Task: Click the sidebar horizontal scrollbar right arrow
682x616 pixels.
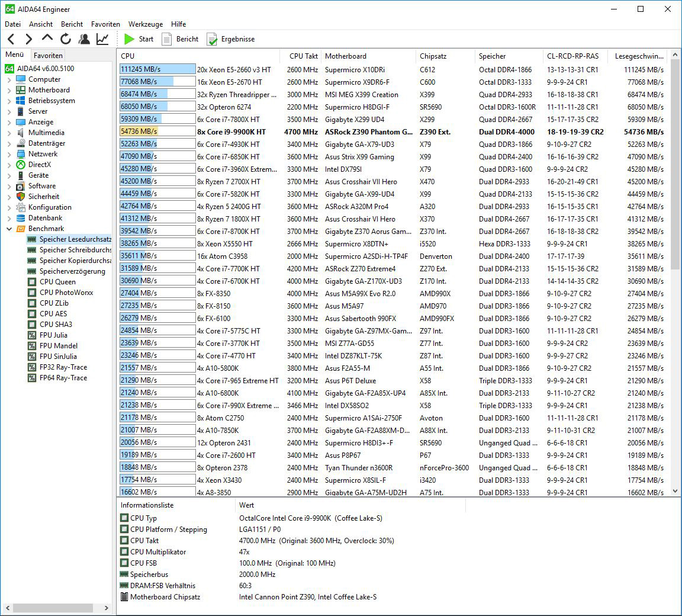Action: pyautogui.click(x=107, y=608)
